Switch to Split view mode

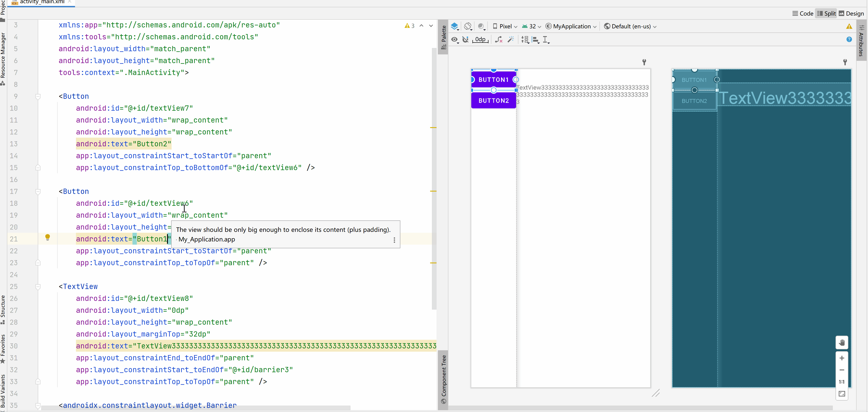[826, 13]
